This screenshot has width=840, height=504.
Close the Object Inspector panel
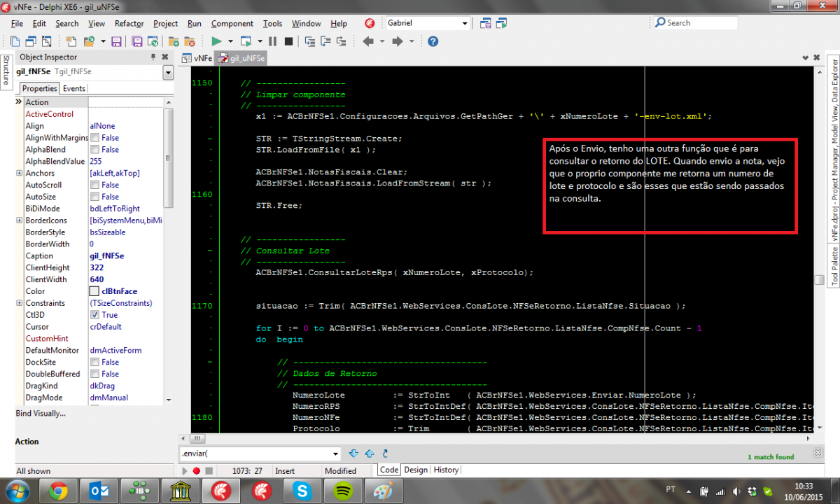[165, 57]
